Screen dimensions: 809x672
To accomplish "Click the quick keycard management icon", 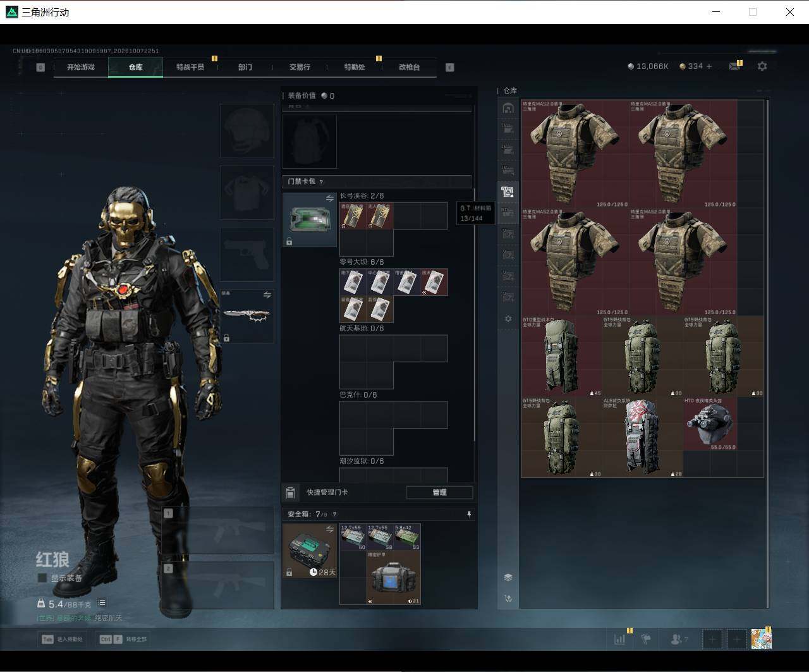I will 291,492.
